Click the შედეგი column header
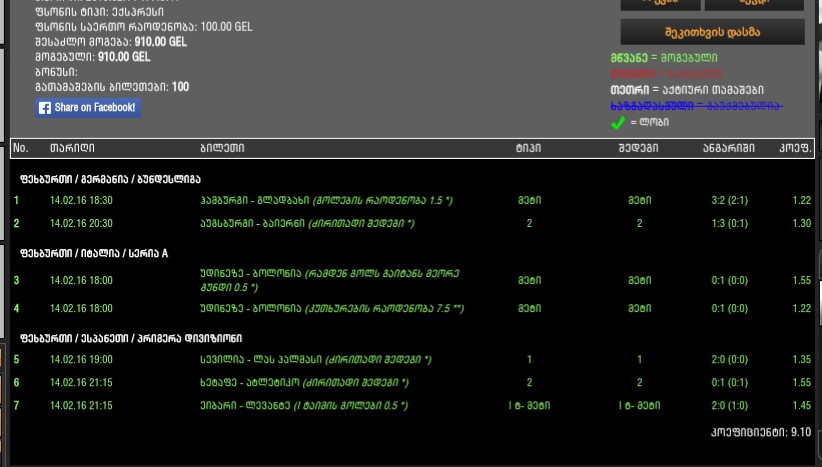The width and height of the screenshot is (822, 467). [x=639, y=148]
